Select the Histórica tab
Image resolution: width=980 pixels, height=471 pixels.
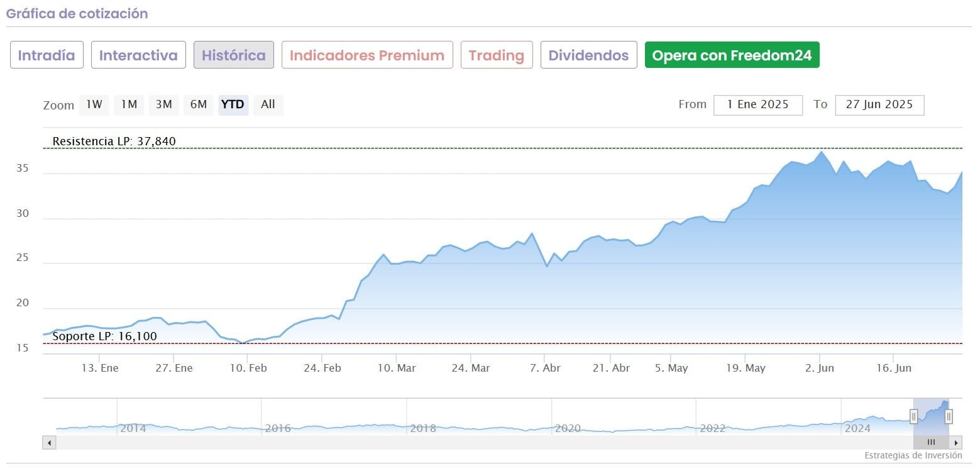[x=233, y=55]
